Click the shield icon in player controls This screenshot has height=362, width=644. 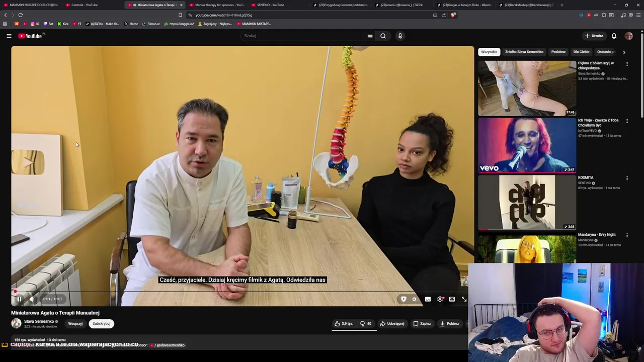[403, 299]
